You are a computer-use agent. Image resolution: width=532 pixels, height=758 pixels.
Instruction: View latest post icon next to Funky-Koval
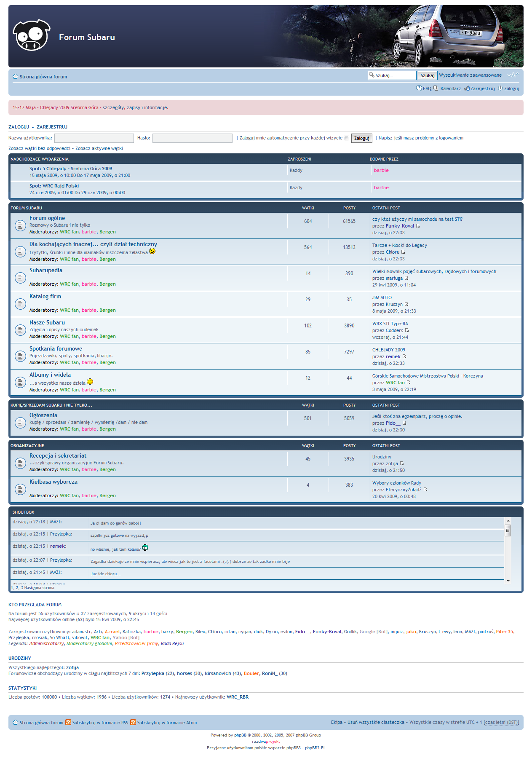click(x=418, y=226)
